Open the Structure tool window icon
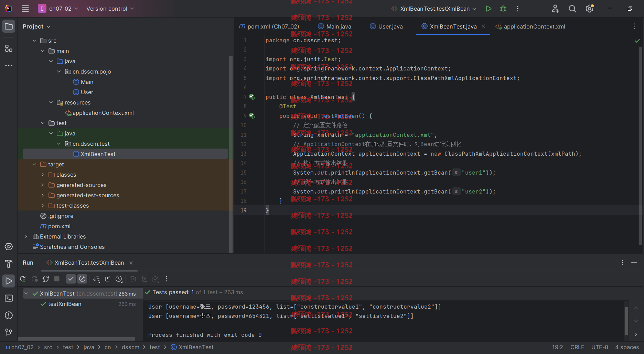Screen dimensions: 644x354 [9, 48]
